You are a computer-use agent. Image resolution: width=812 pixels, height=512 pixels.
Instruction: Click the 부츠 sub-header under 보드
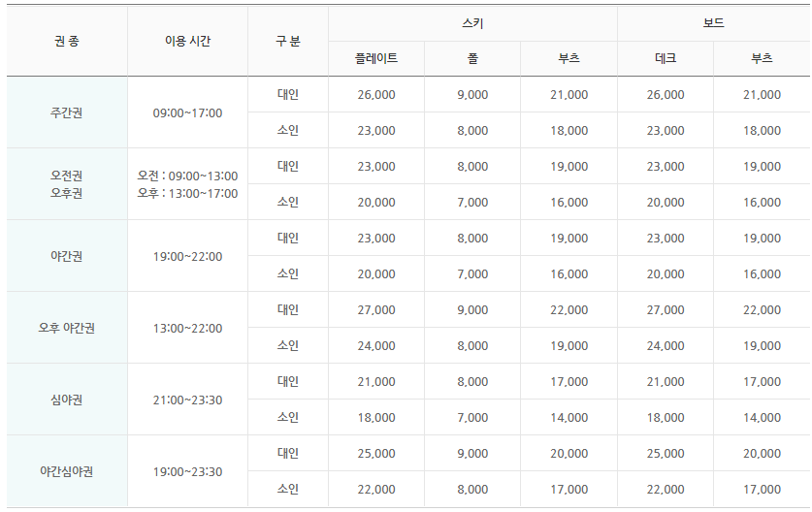point(762,58)
